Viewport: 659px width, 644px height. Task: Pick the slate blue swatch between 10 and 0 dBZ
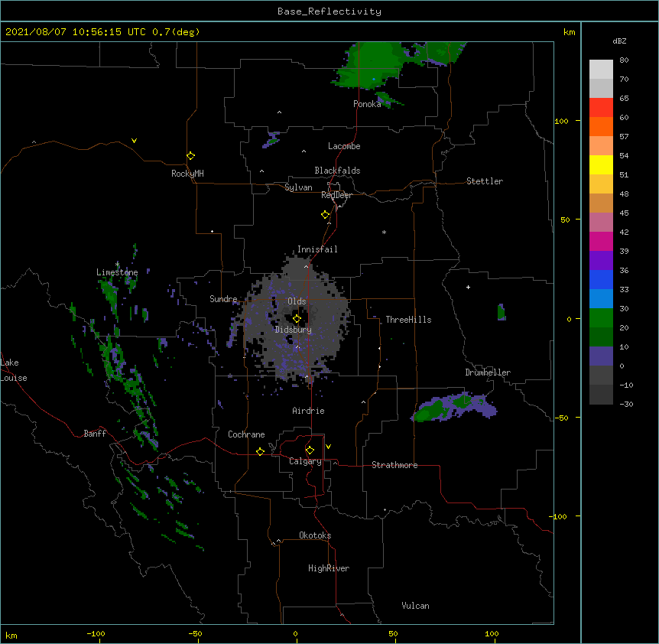pos(601,356)
